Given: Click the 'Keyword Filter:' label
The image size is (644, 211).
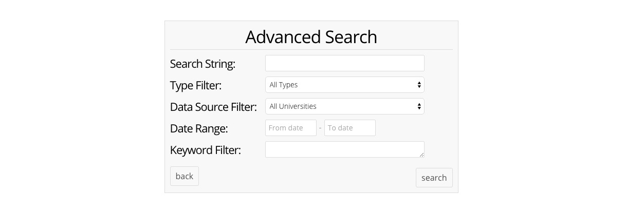Looking at the screenshot, I should pyautogui.click(x=205, y=150).
